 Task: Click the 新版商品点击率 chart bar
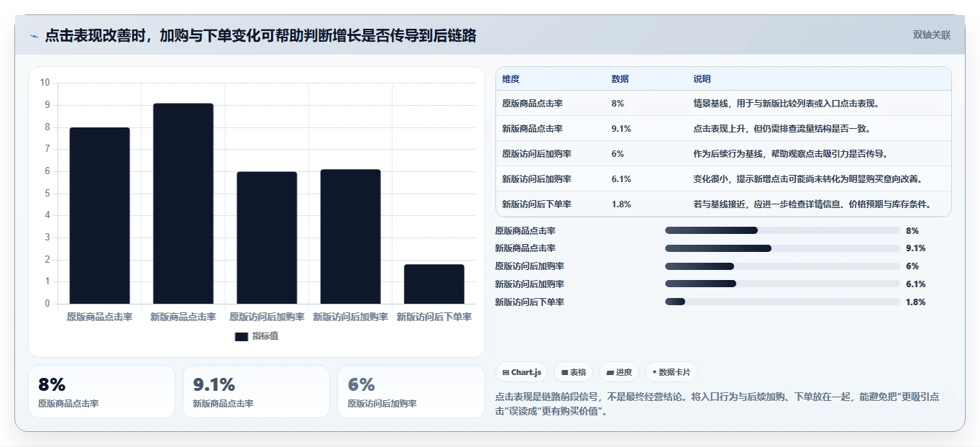click(x=183, y=204)
